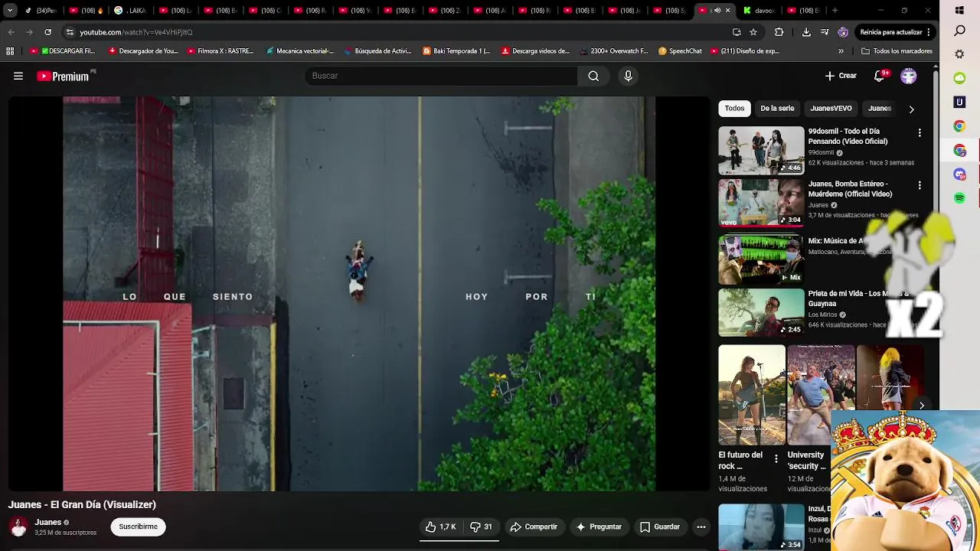This screenshot has width=980, height=551.
Task: Open Settings gear on the taskbar
Action: click(x=959, y=54)
